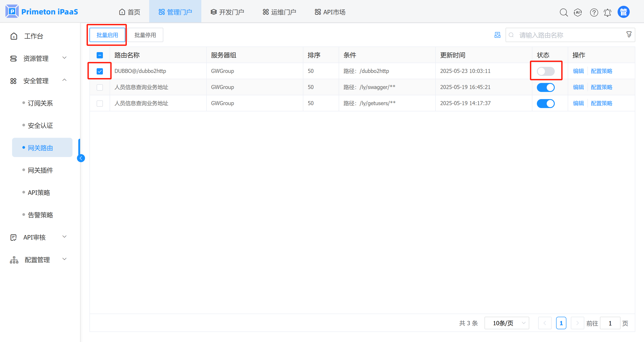Click the user avatar icon
644x342 pixels.
623,12
